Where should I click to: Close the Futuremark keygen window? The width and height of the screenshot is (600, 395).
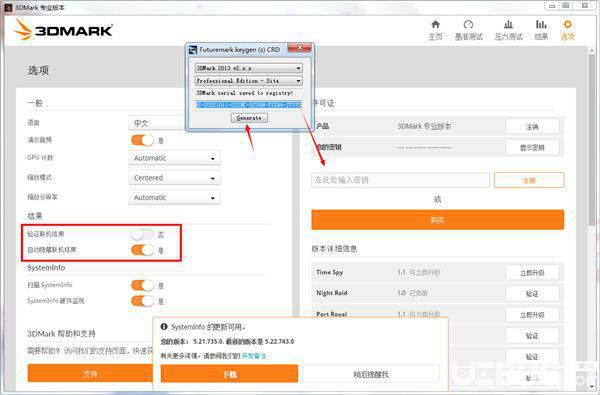[300, 47]
